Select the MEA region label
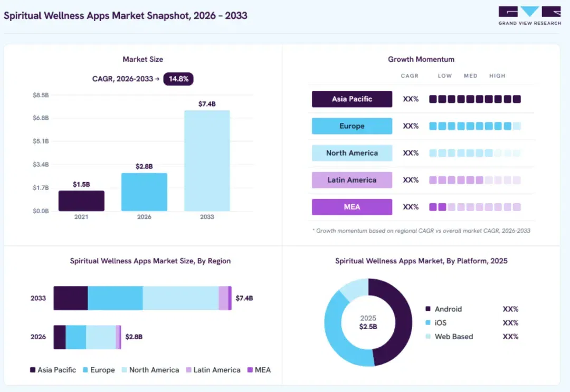 coord(352,207)
